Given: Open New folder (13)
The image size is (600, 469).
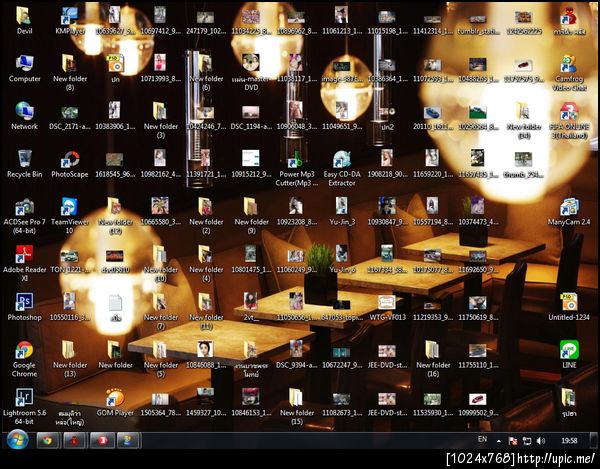Looking at the screenshot, I should 70,359.
